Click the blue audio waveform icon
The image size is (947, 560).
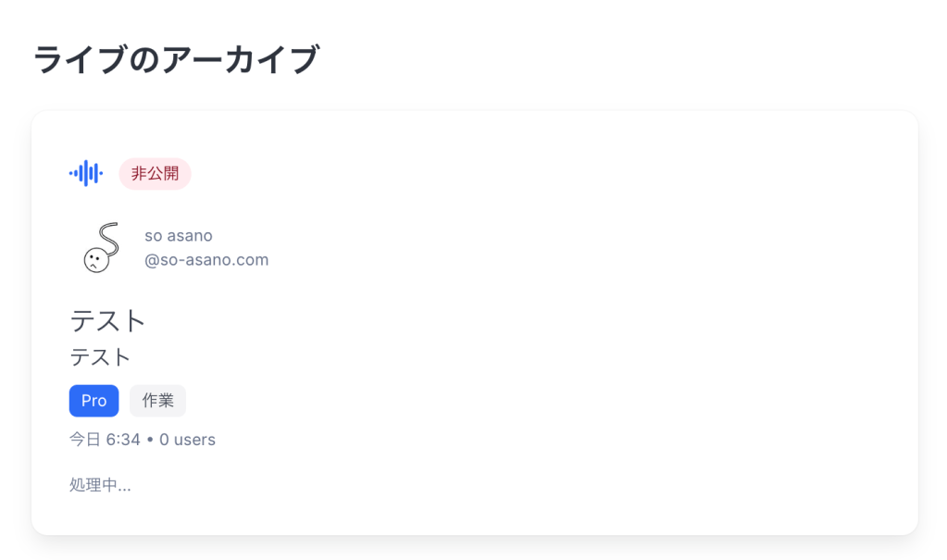tap(85, 173)
